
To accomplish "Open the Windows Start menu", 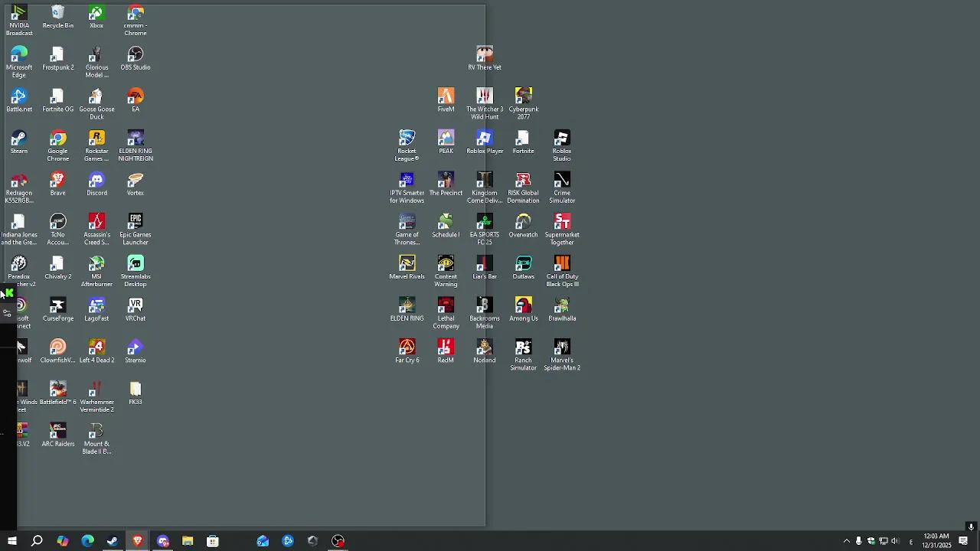I will pos(12,541).
